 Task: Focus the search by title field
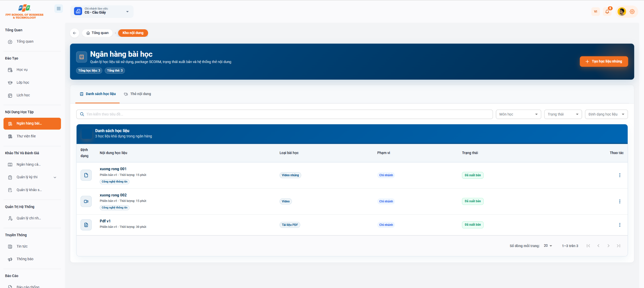tap(285, 114)
